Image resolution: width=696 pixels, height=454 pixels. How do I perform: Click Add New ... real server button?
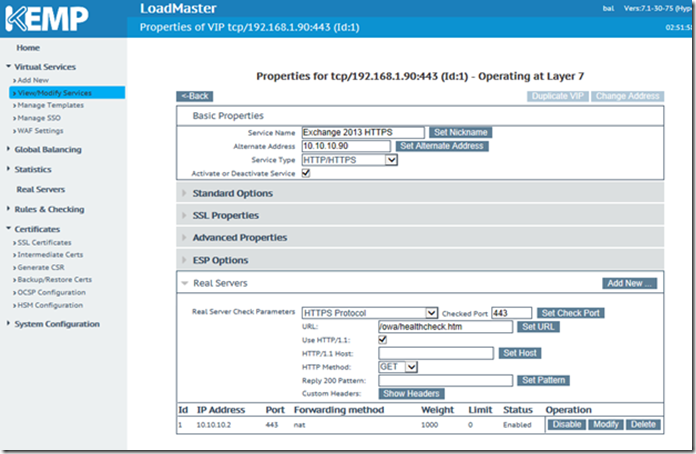[629, 283]
